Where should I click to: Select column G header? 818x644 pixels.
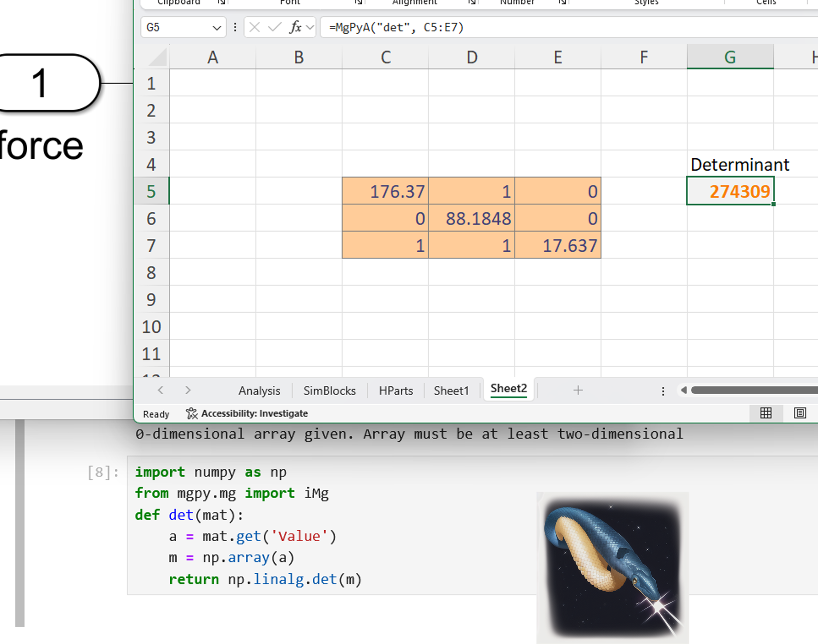730,57
